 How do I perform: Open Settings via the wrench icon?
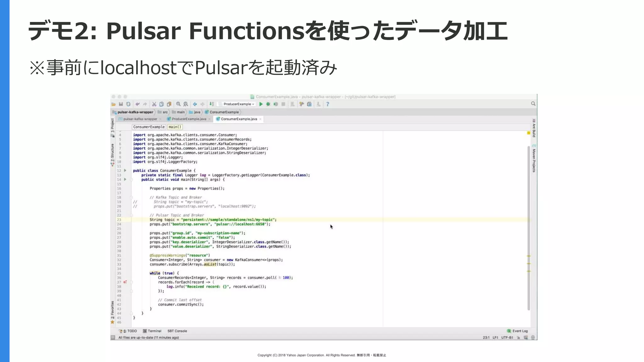(302, 104)
